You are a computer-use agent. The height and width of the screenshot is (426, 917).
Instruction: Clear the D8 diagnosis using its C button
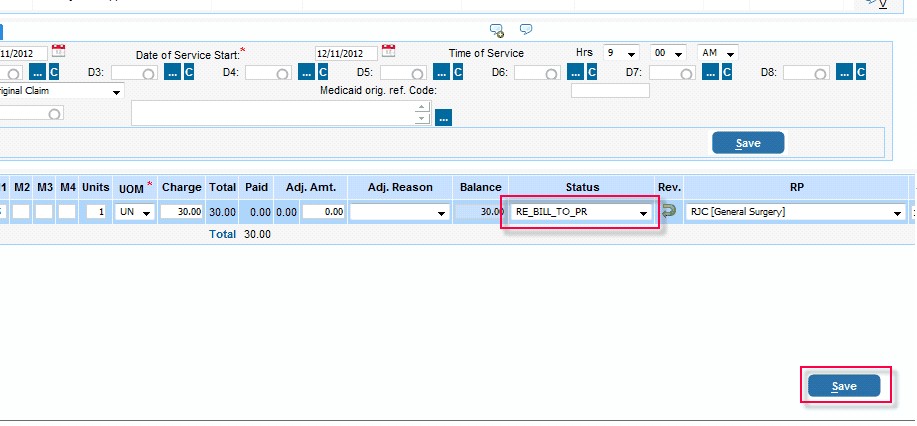(861, 72)
